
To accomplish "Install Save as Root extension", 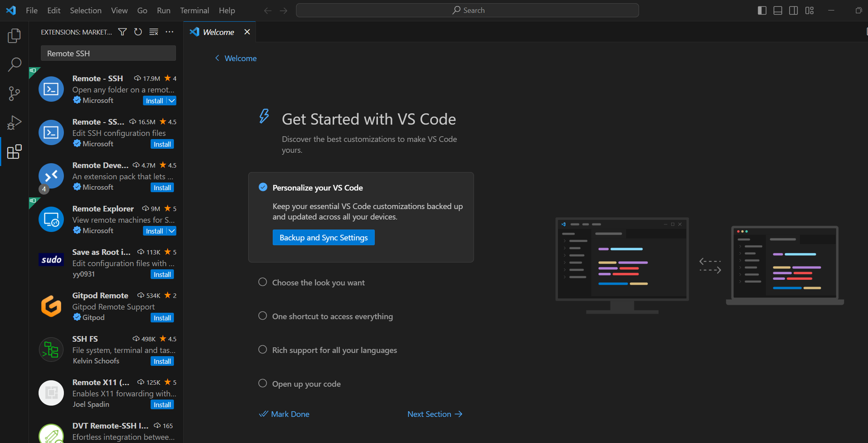I will [x=162, y=274].
